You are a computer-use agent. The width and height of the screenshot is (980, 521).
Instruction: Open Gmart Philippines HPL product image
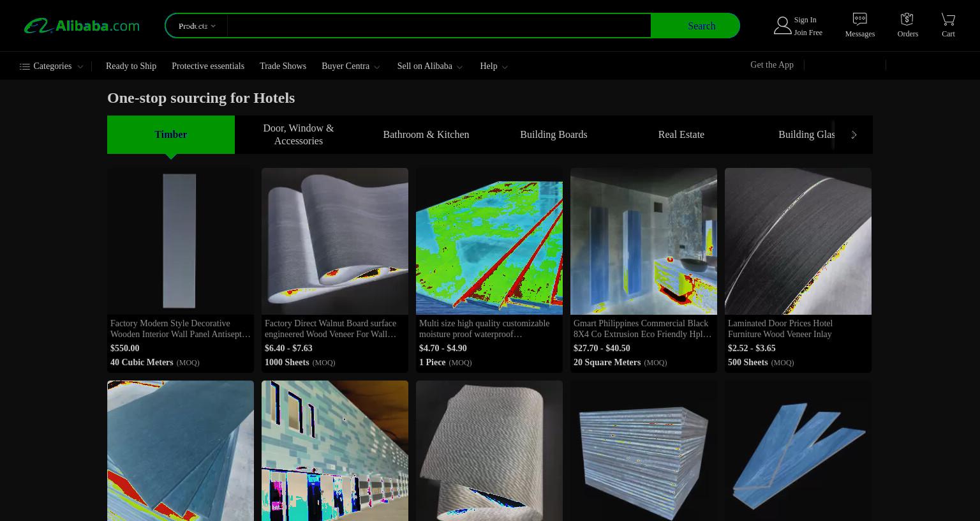pyautogui.click(x=644, y=241)
